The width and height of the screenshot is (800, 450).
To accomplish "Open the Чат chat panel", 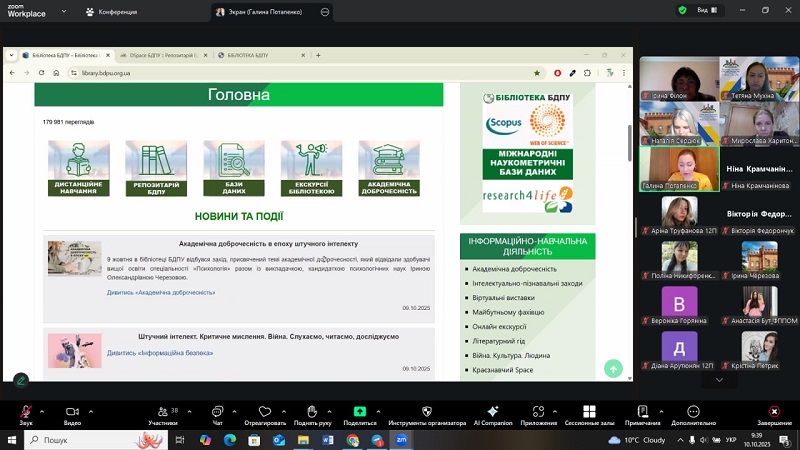I will pyautogui.click(x=217, y=411).
